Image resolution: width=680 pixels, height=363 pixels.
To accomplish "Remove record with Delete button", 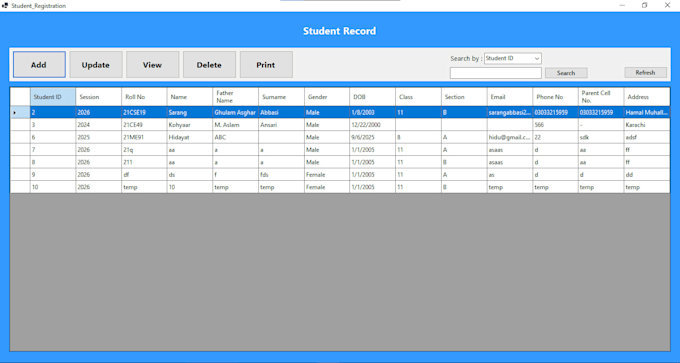I will pyautogui.click(x=209, y=65).
